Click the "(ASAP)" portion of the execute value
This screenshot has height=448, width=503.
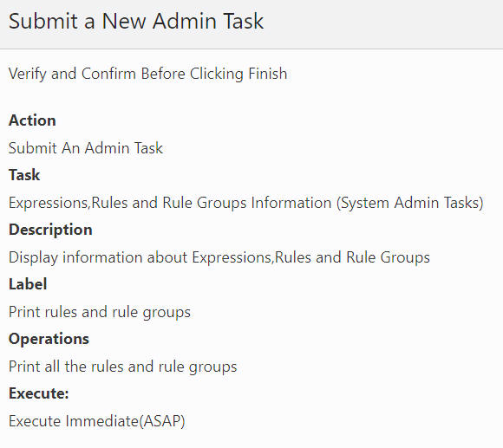click(x=162, y=421)
